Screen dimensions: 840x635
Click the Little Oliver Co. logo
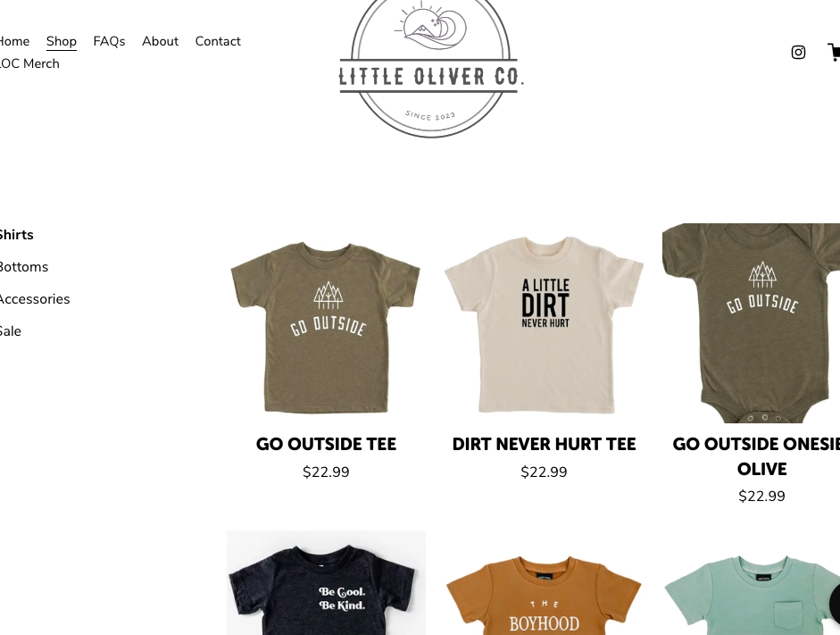(431, 69)
